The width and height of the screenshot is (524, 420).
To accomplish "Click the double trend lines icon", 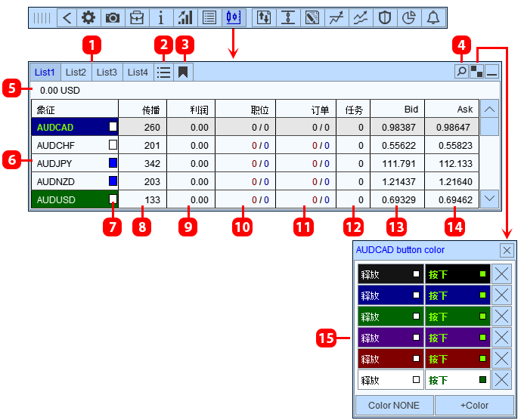I will (x=361, y=17).
